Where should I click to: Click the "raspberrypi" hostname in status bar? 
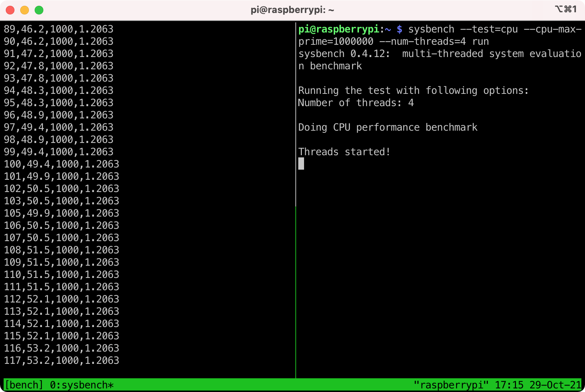(451, 385)
